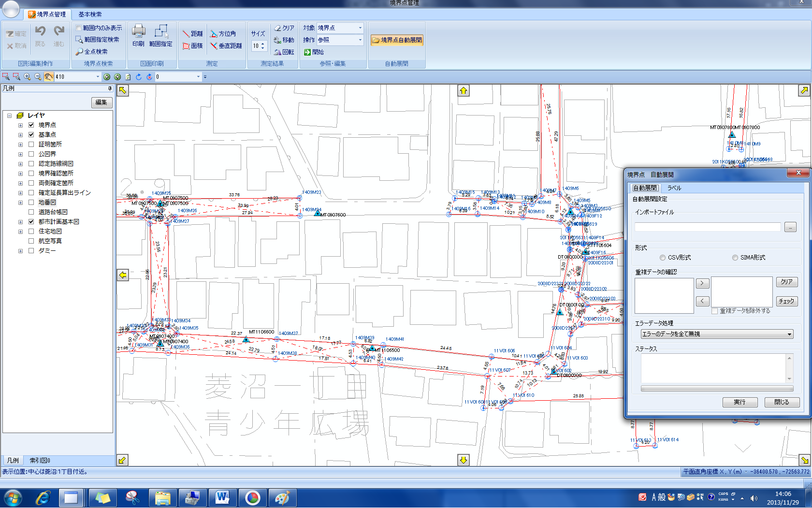Open the エラーデータ処理 dropdown
Image resolution: width=812 pixels, height=508 pixels.
(x=716, y=334)
